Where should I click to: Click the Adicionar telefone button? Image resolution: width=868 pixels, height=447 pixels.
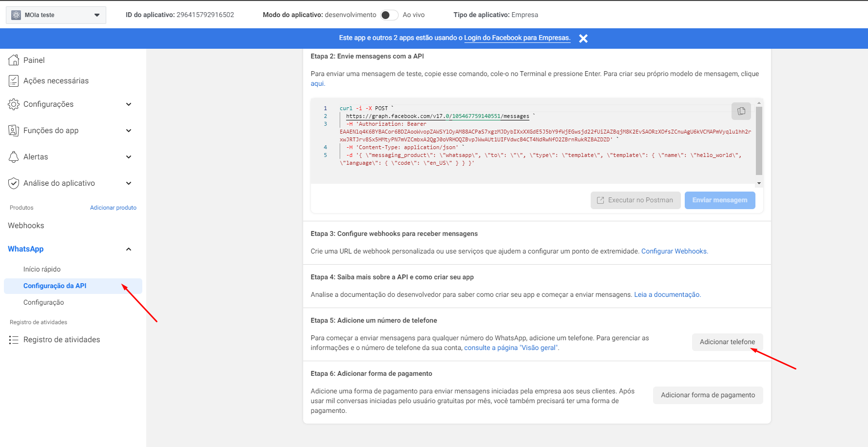click(x=728, y=342)
